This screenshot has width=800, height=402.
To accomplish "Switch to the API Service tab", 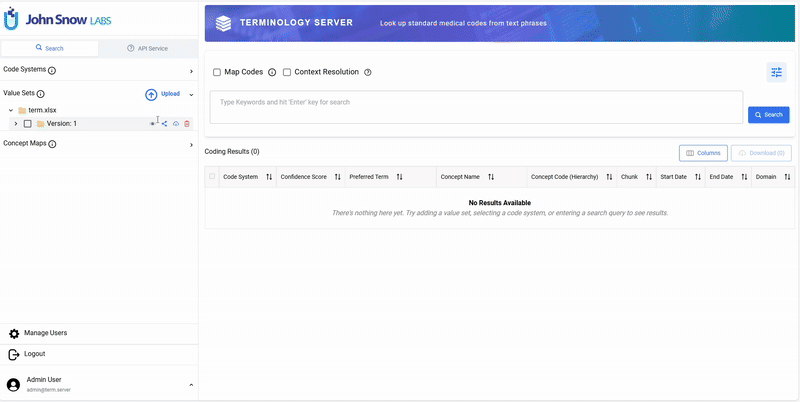I will click(147, 48).
